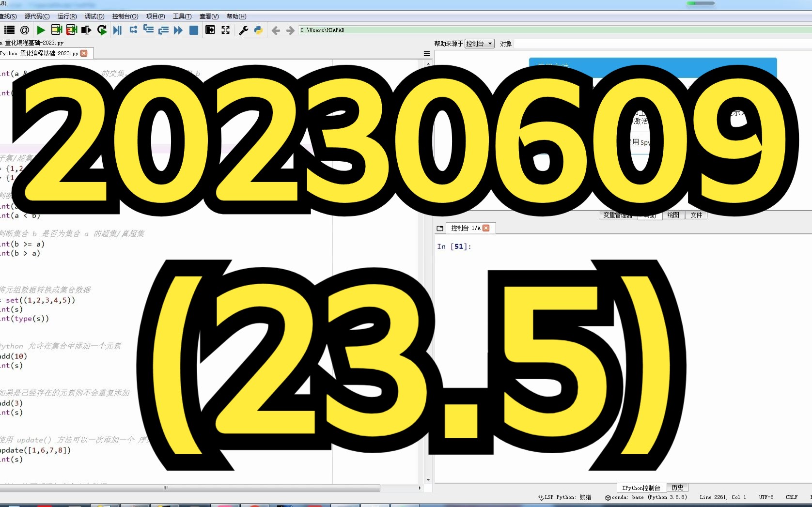Open preferences wrench icon
Screen dimensions: 812x507
tap(244, 30)
